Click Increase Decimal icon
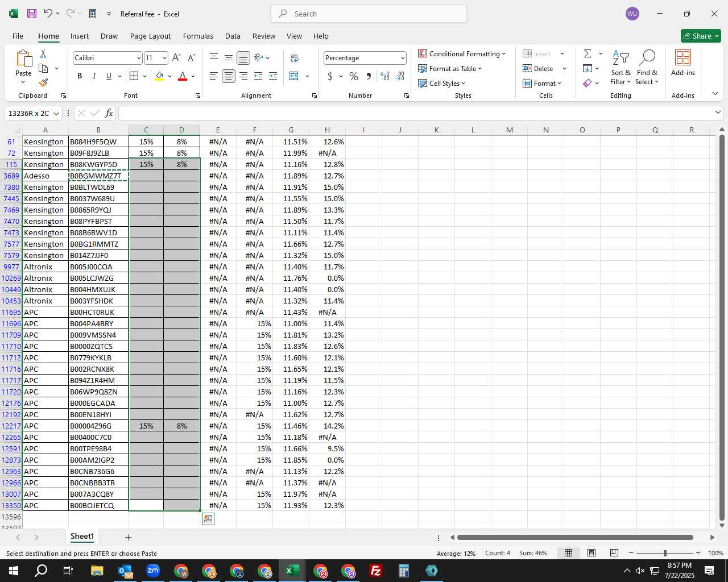Screen dimensions: 728x582 (x=385, y=76)
